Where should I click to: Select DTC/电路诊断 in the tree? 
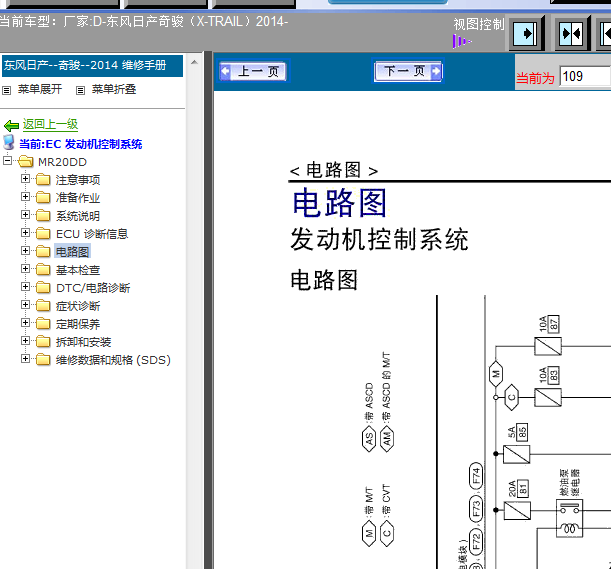(93, 288)
